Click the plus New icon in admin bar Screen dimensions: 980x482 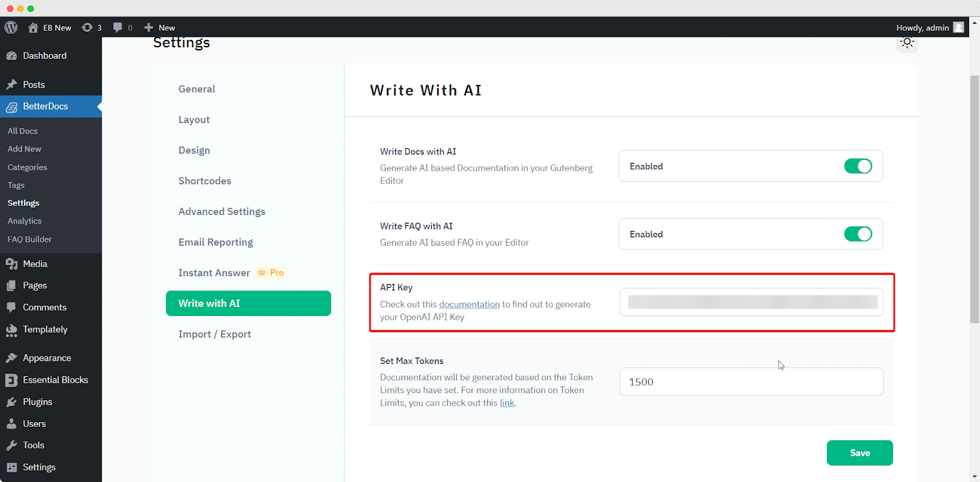coord(149,28)
